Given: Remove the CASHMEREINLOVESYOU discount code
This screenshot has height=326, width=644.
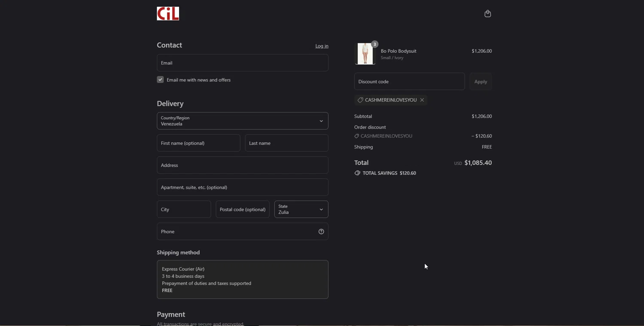Looking at the screenshot, I should click(x=422, y=100).
